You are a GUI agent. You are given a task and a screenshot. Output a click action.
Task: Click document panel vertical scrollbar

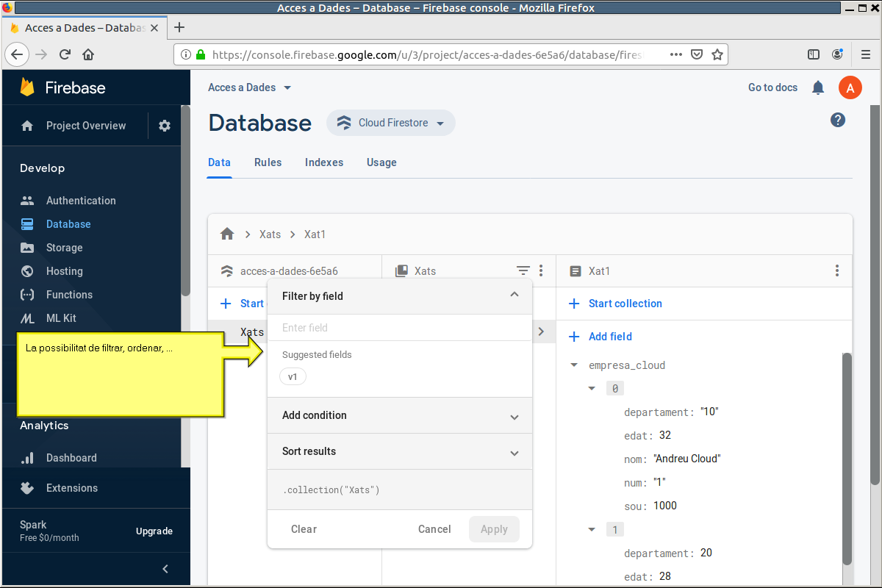(847, 459)
